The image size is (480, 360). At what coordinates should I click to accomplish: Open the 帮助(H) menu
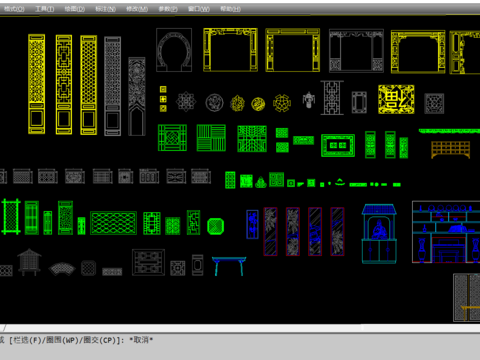click(x=230, y=9)
